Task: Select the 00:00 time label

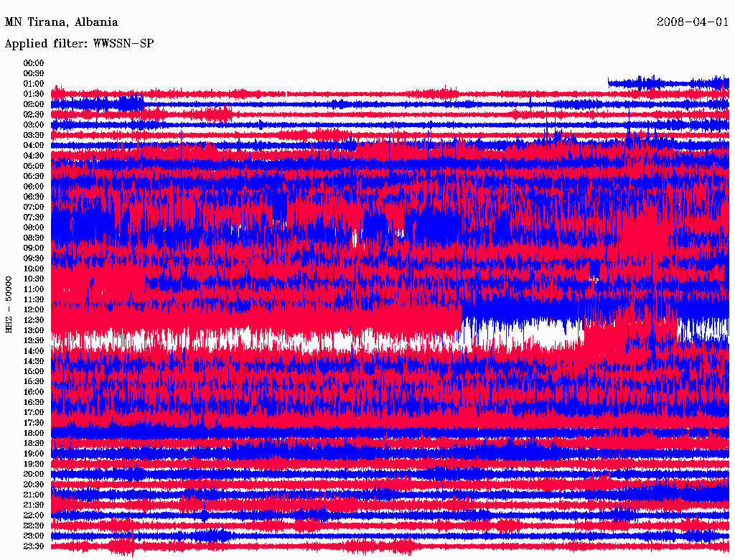Action: pyautogui.click(x=33, y=63)
